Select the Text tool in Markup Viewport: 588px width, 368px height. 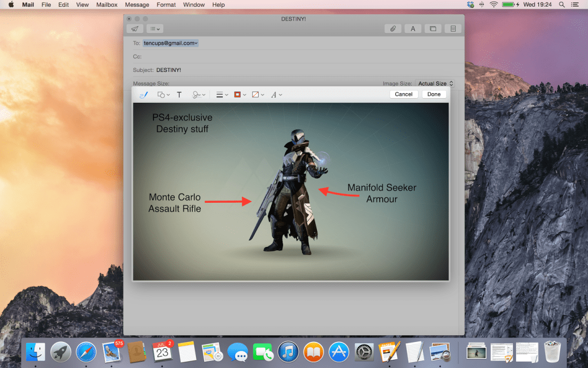pyautogui.click(x=179, y=95)
